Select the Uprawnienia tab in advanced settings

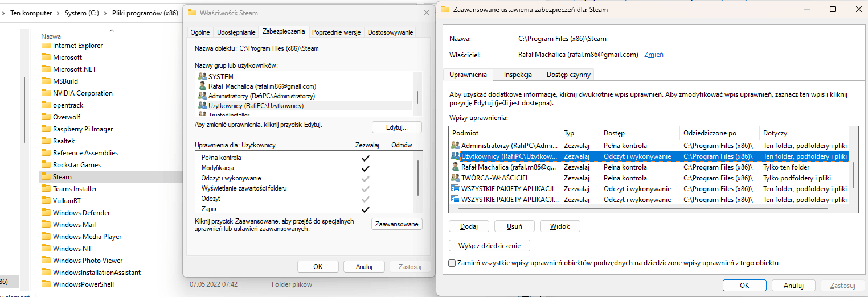pos(468,75)
